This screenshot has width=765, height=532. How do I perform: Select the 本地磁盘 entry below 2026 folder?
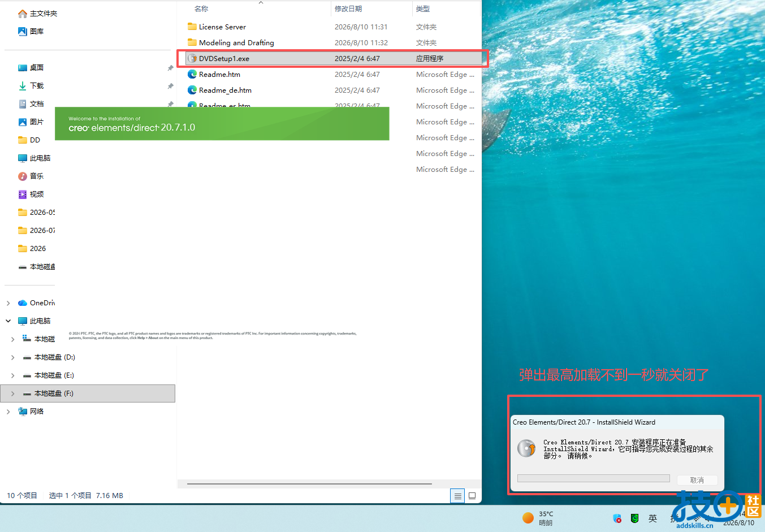[37, 267]
